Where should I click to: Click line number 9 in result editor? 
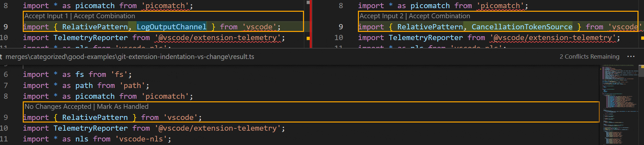[6, 117]
